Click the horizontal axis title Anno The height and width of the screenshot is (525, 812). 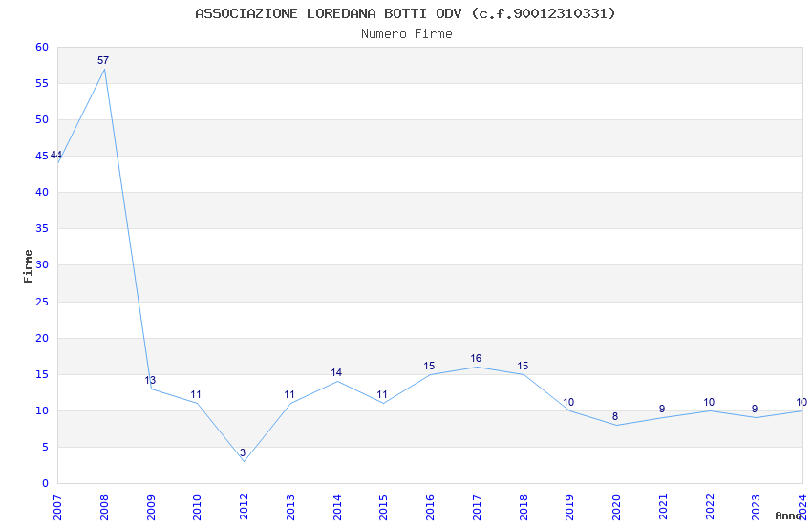(x=788, y=515)
